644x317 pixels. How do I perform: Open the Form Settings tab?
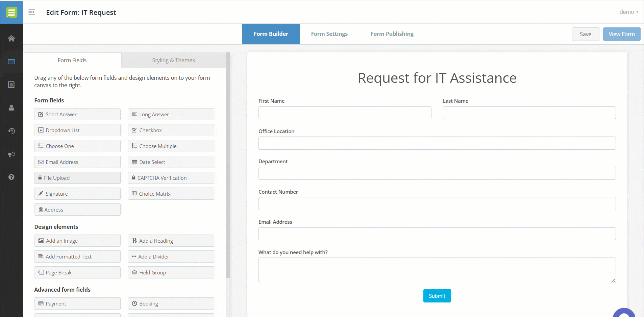(x=329, y=34)
